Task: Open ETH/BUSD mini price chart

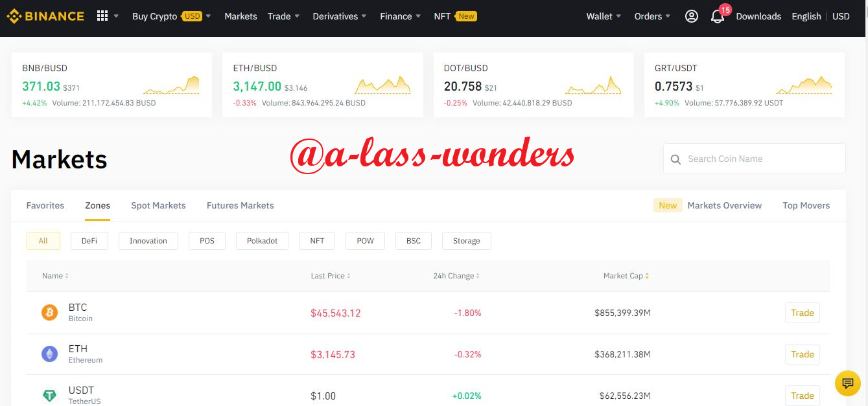Action: tap(382, 85)
